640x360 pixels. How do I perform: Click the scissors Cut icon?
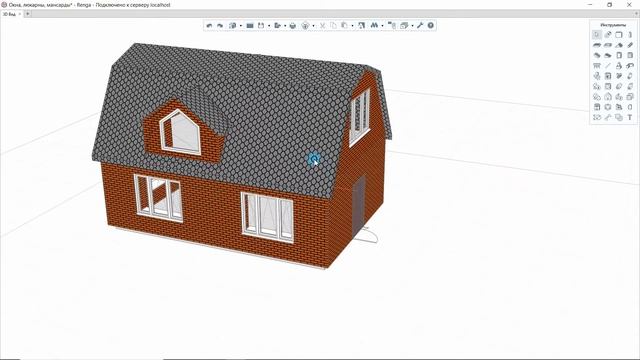[x=322, y=26]
